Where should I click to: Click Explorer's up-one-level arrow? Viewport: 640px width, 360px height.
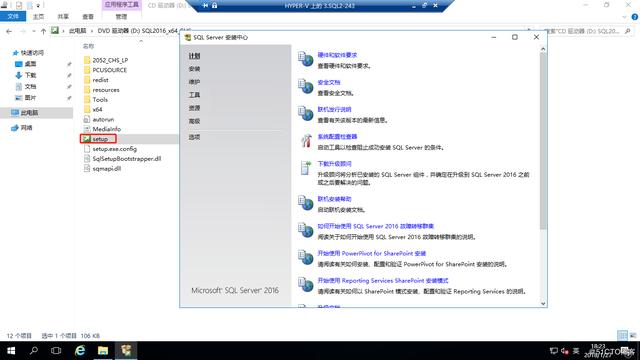[43, 31]
